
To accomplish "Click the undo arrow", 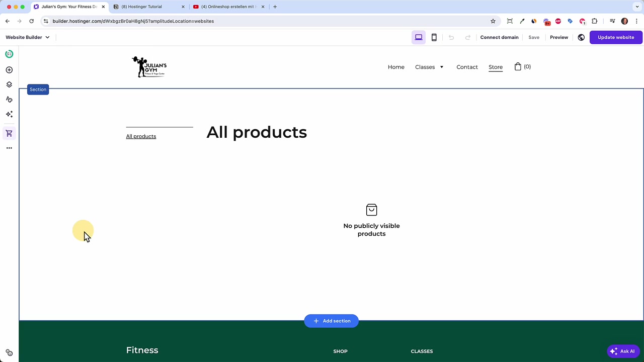I will (x=451, y=37).
